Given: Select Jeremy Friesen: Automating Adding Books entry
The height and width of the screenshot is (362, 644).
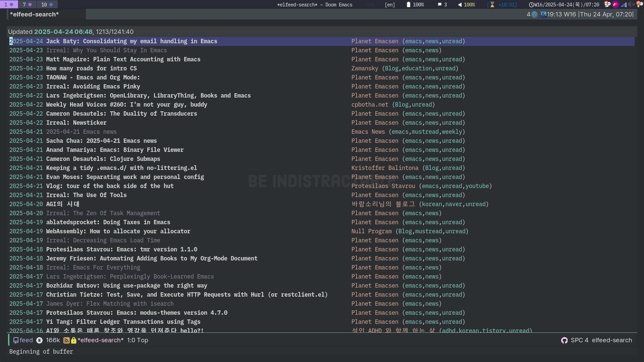Looking at the screenshot, I should coord(152,258).
